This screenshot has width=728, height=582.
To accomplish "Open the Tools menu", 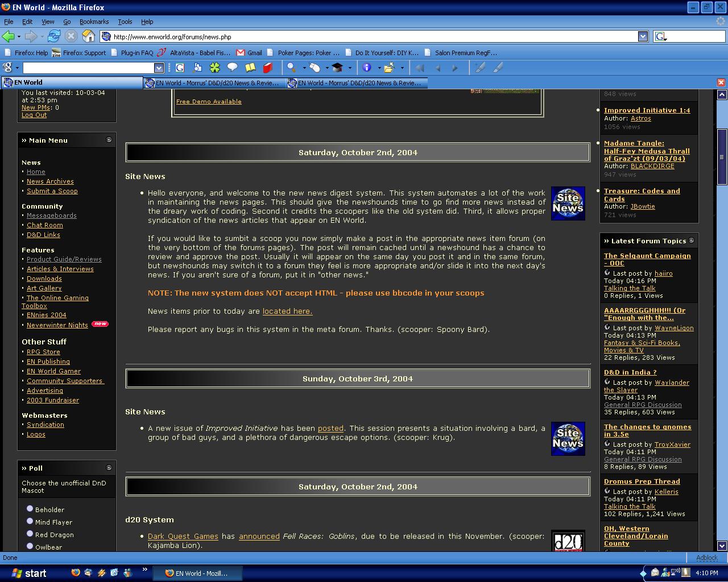I will (x=125, y=22).
